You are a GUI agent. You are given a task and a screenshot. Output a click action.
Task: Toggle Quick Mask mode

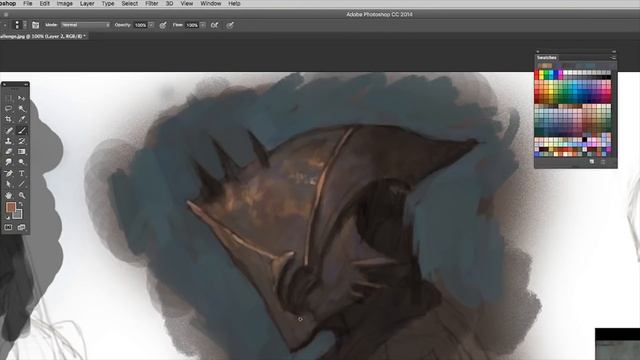(9, 227)
